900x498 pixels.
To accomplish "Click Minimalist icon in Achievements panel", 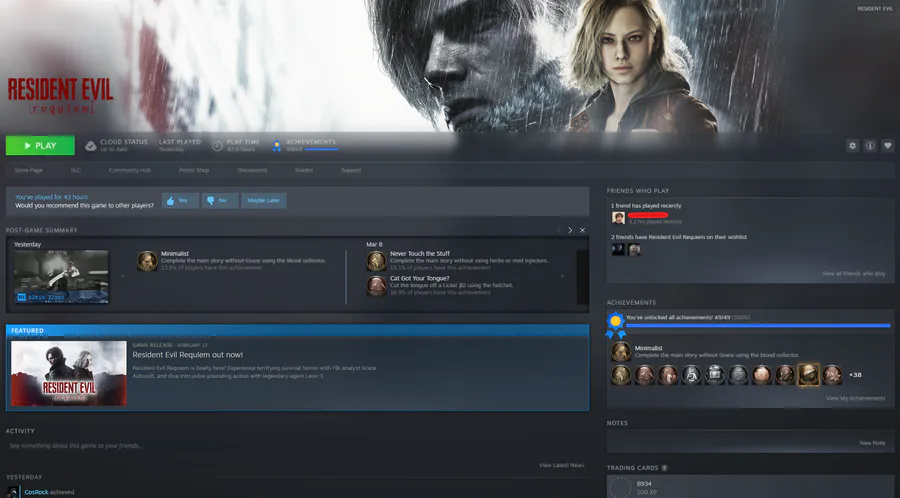I will pyautogui.click(x=620, y=352).
